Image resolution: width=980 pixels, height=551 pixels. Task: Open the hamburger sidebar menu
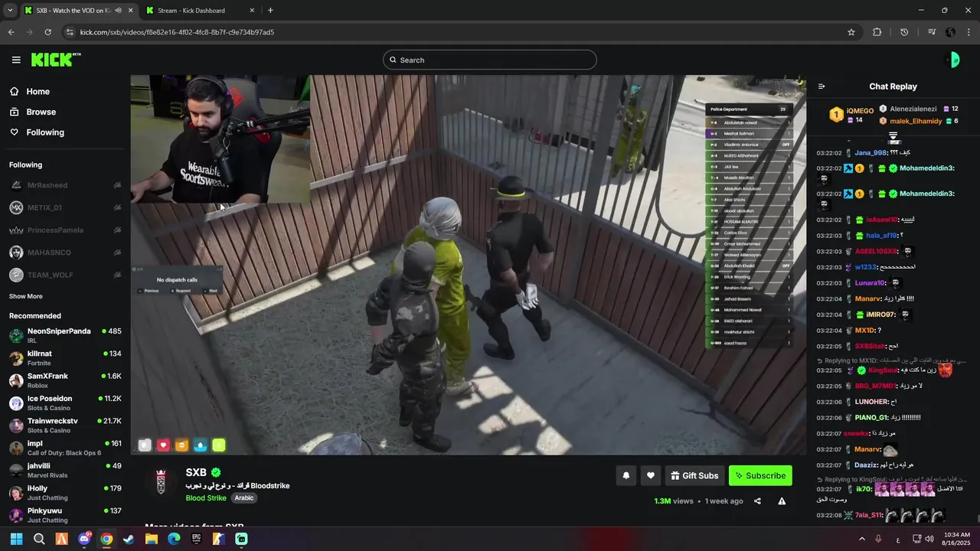coord(16,60)
